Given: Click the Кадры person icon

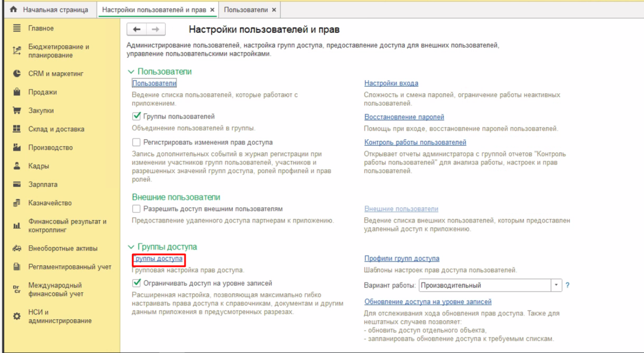Looking at the screenshot, I should pos(17,166).
